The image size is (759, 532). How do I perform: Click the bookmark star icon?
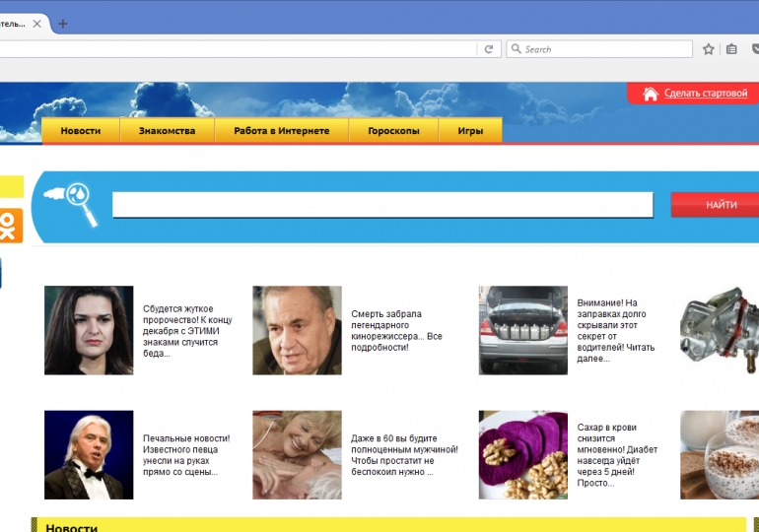(709, 49)
